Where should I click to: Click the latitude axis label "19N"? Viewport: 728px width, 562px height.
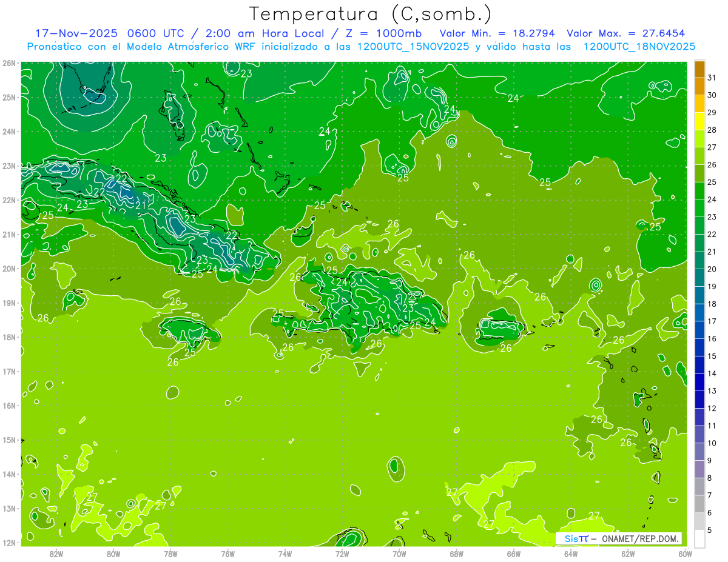click(8, 303)
